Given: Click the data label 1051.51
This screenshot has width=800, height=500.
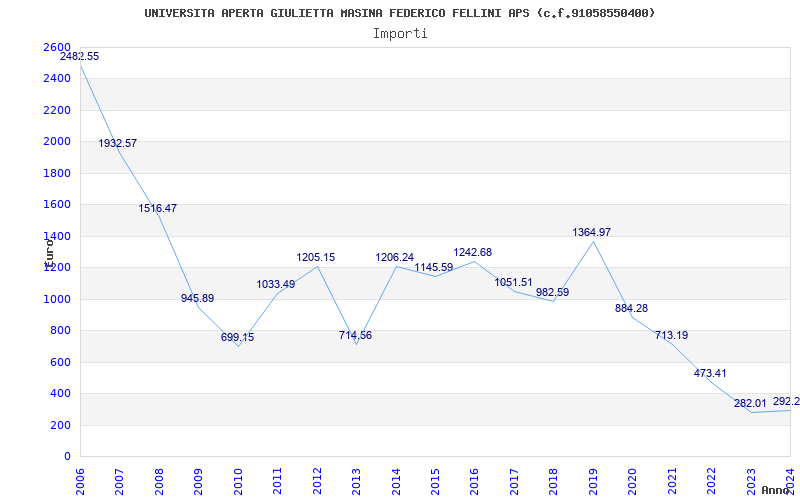Looking at the screenshot, I should click(513, 282).
